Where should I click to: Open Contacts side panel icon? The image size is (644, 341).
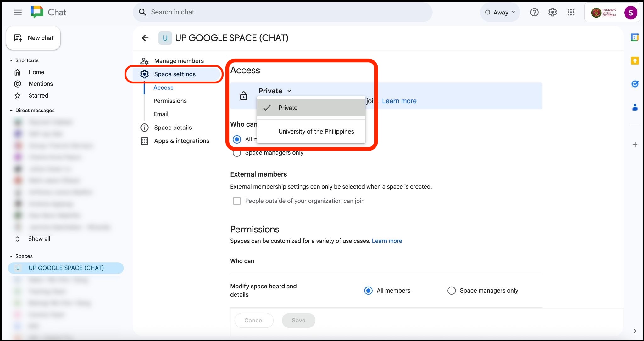click(x=635, y=107)
